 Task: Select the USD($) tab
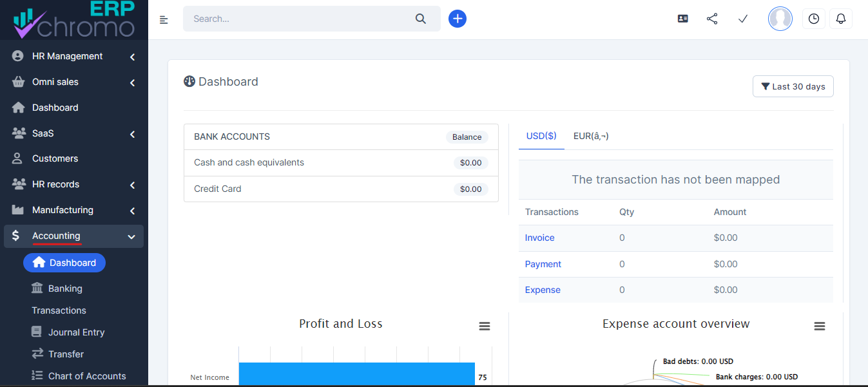(541, 136)
